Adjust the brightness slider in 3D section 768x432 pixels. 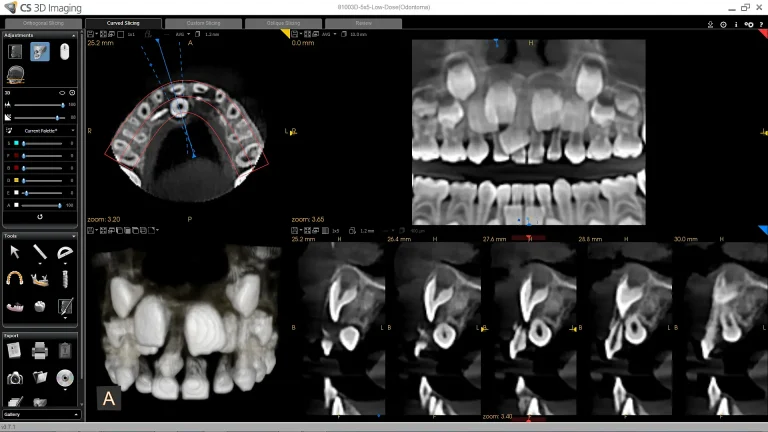[x=39, y=105]
